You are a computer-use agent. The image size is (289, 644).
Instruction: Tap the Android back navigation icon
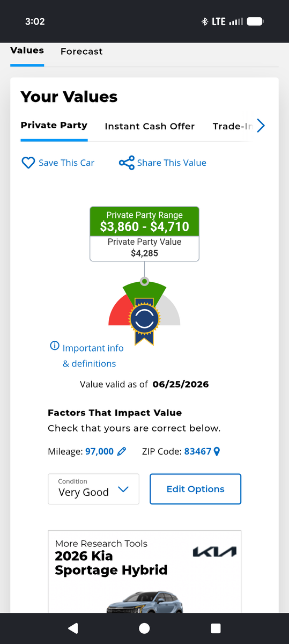pos(73,628)
